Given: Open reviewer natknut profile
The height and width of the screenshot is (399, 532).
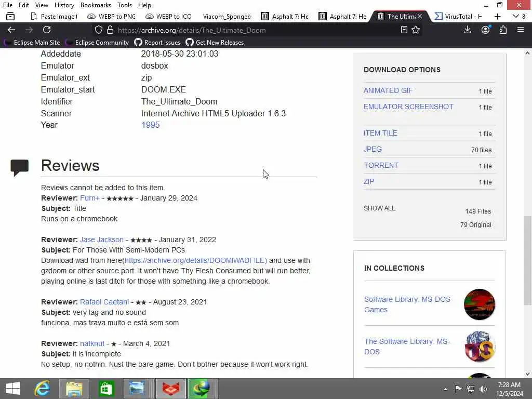Looking at the screenshot, I should (x=92, y=343).
